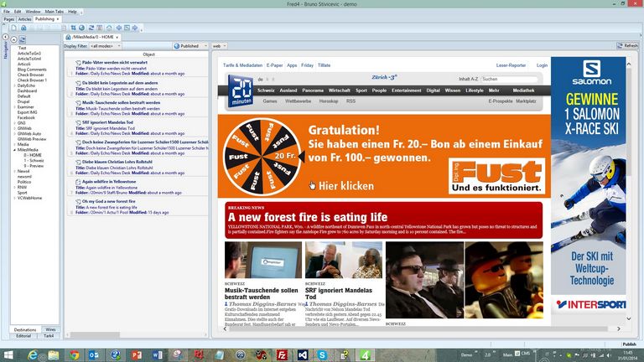Expand the VCWebHome tree node

click(14, 198)
